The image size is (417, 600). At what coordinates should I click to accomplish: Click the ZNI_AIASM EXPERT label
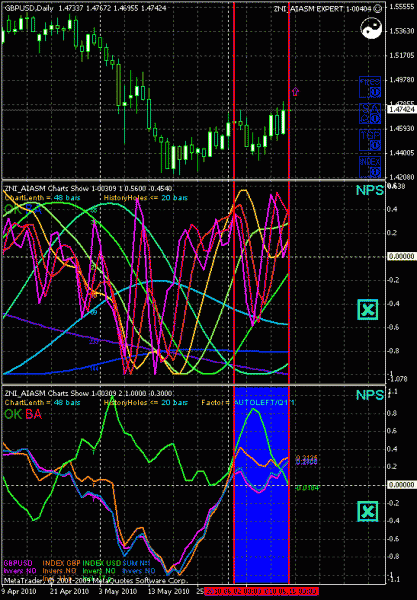[x=323, y=8]
